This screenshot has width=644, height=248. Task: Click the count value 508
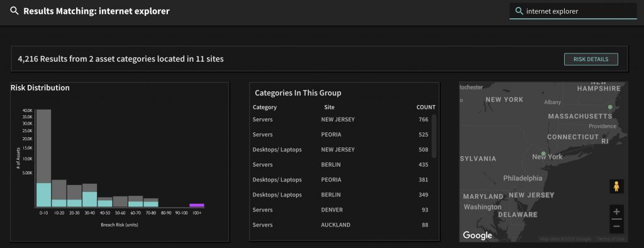pyautogui.click(x=423, y=150)
